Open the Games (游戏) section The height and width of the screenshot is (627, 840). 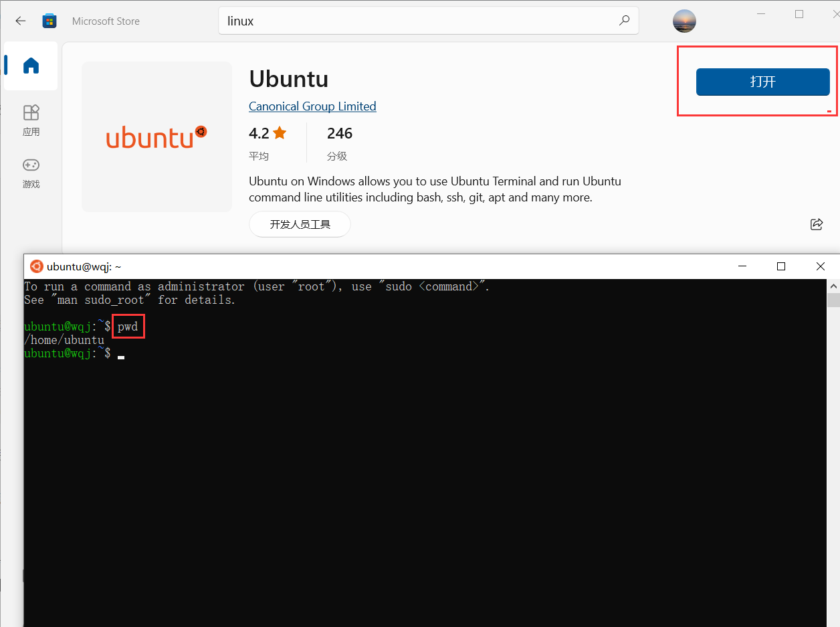[31, 173]
